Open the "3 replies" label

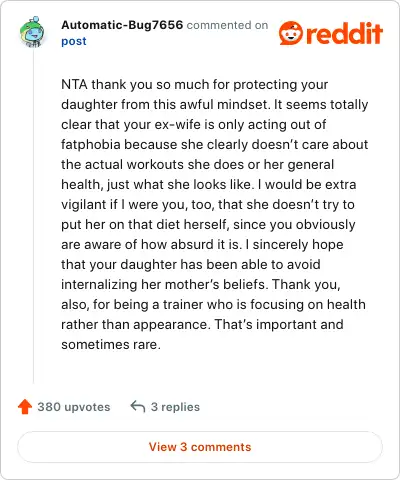pyautogui.click(x=175, y=407)
